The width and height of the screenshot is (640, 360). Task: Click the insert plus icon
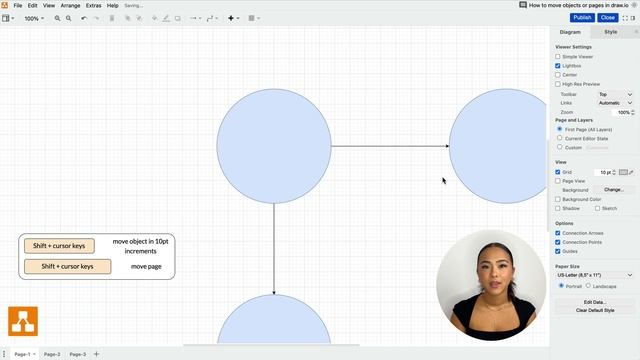233,18
